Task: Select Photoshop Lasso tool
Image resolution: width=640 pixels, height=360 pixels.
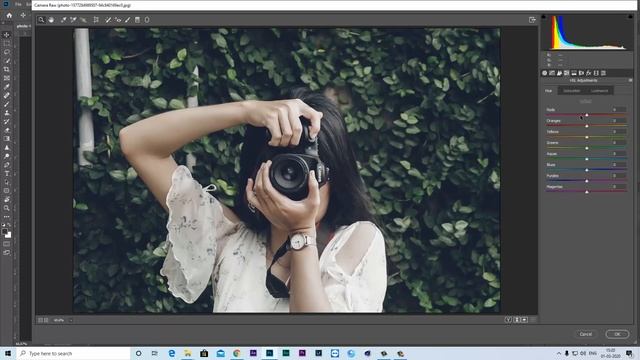Action: [x=7, y=52]
